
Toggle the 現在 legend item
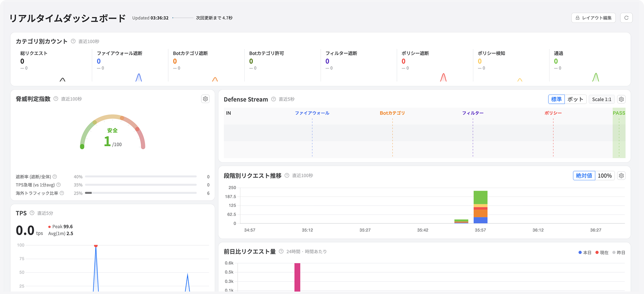(x=602, y=253)
